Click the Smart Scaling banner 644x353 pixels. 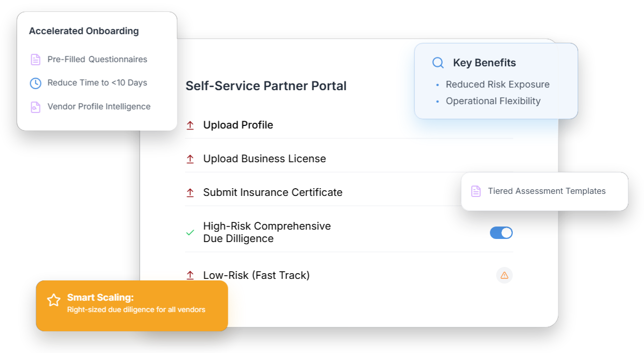[x=132, y=305]
